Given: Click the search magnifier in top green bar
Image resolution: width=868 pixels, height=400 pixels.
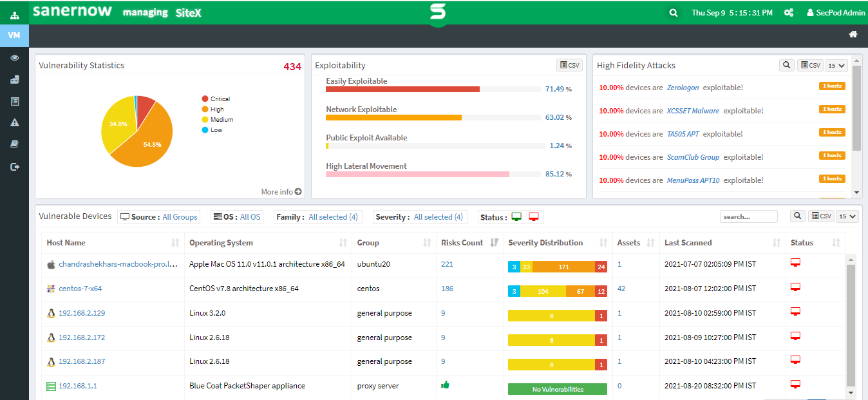Looking at the screenshot, I should pos(674,13).
